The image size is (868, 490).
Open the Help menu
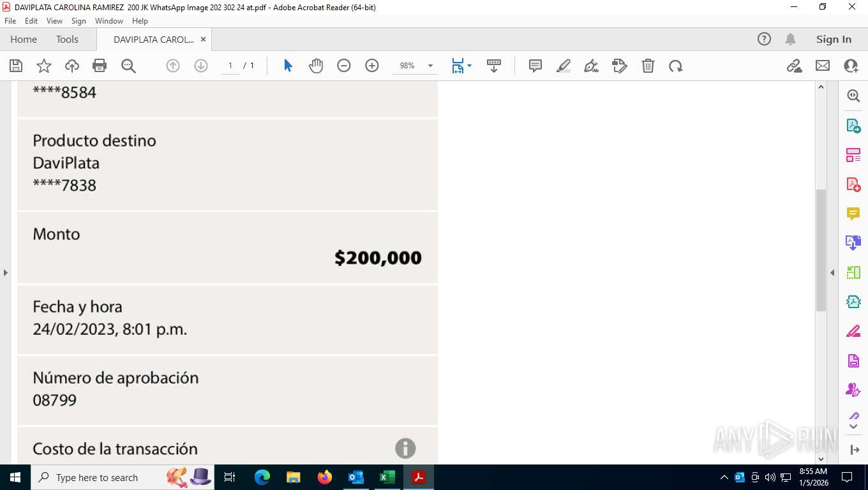[140, 21]
